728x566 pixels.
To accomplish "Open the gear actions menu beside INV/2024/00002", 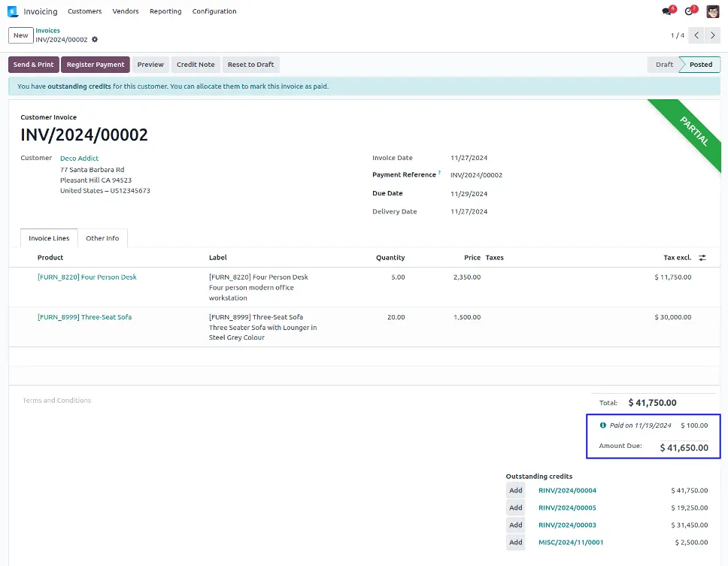I will click(x=95, y=40).
